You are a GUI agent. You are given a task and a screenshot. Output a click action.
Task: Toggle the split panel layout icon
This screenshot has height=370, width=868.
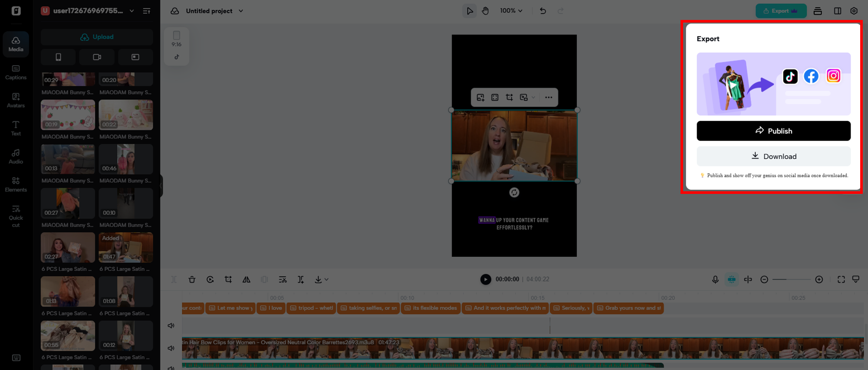tap(838, 11)
